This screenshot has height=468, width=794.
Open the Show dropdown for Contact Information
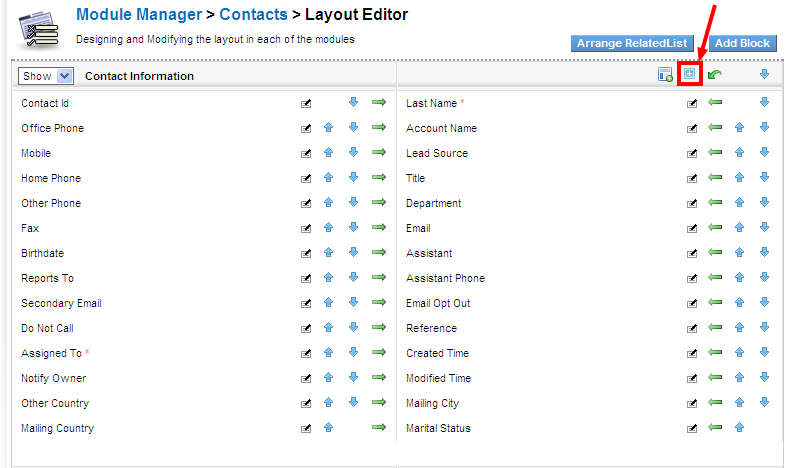coord(64,76)
